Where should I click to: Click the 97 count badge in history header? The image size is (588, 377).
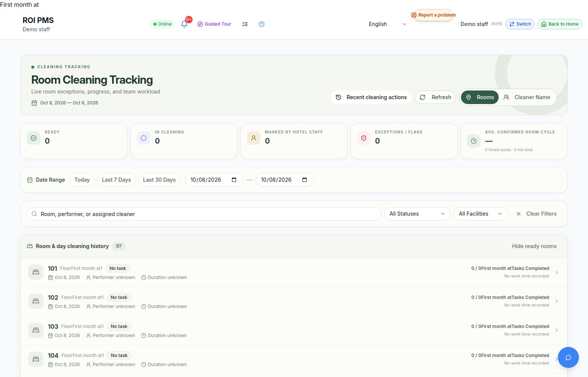(119, 246)
